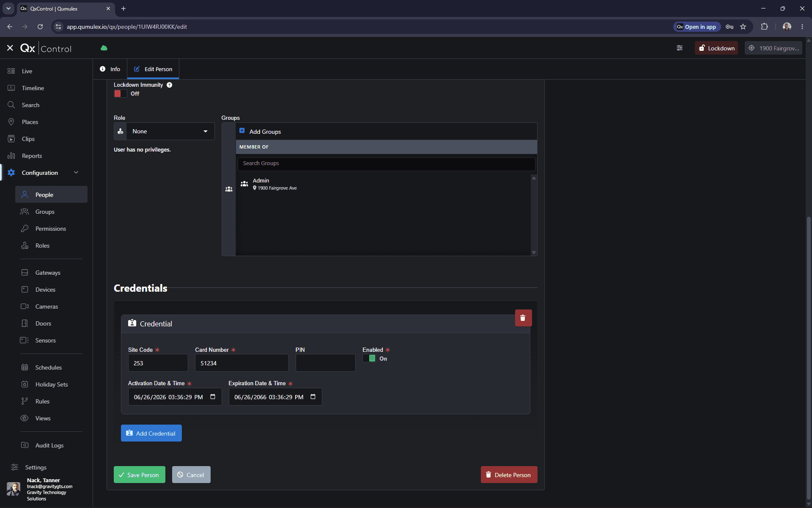Click the Lockdown Immunity help question mark
The height and width of the screenshot is (508, 812).
point(169,85)
